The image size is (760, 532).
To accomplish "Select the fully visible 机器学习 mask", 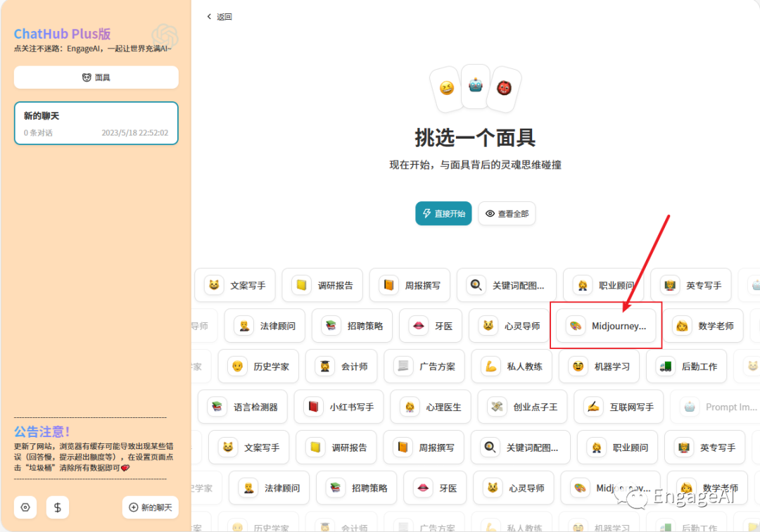I will 599,367.
